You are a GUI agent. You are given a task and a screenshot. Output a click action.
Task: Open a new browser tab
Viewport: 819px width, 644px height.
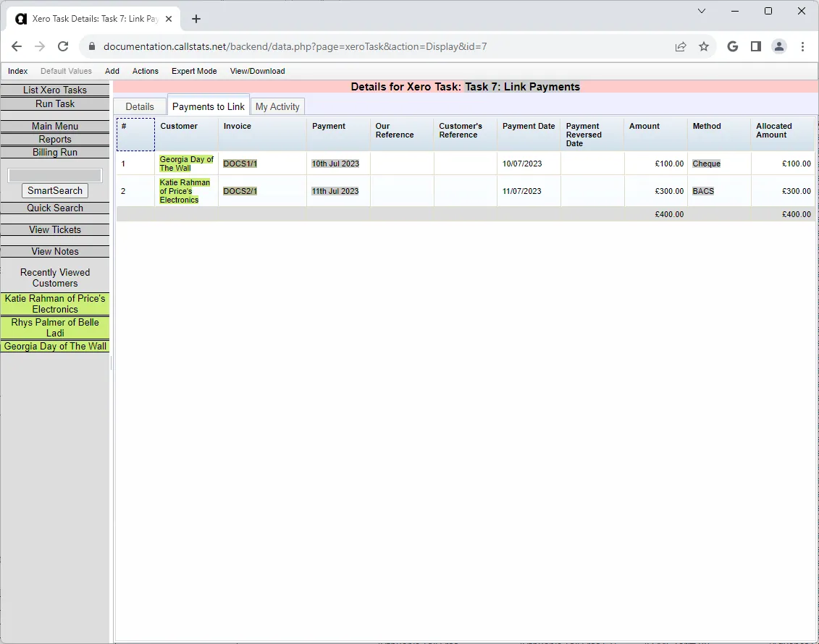click(x=196, y=19)
